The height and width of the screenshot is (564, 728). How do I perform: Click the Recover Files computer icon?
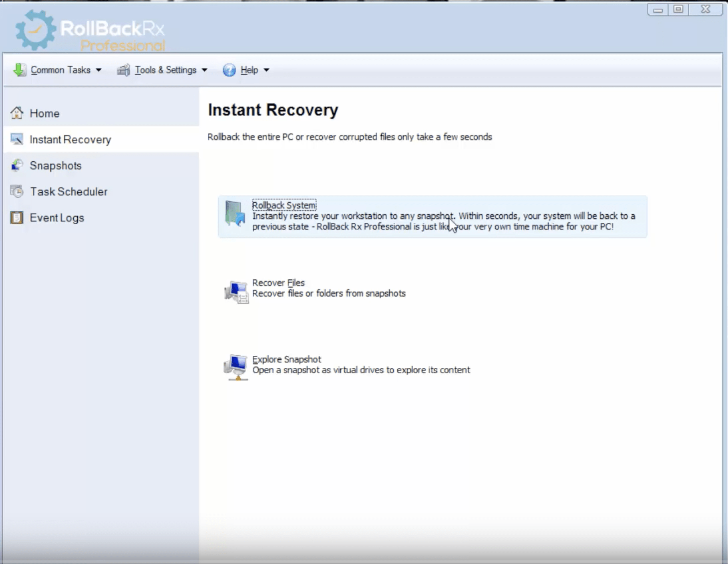coord(237,292)
